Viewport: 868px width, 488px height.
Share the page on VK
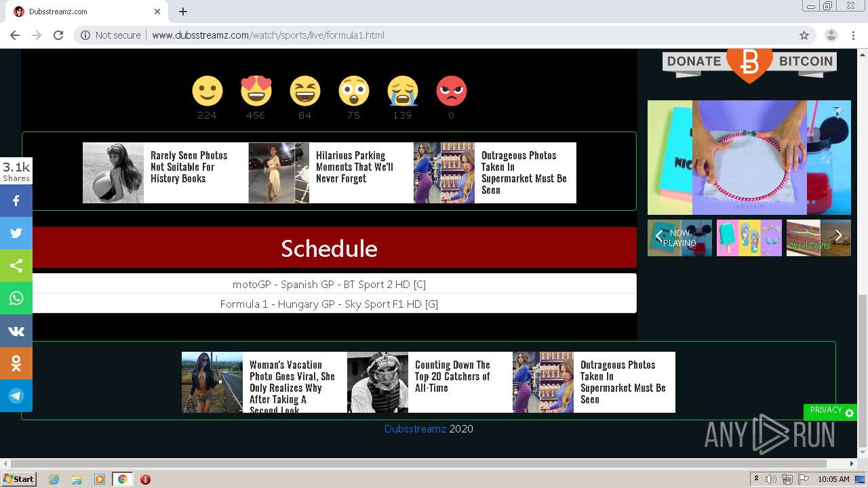(x=16, y=331)
